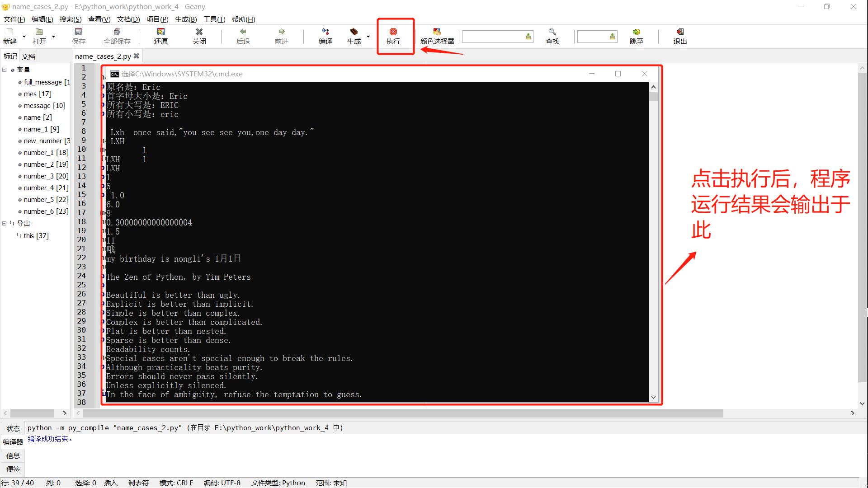This screenshot has height=488, width=868.
Task: Switch to the 状态 message tab
Action: 13,428
